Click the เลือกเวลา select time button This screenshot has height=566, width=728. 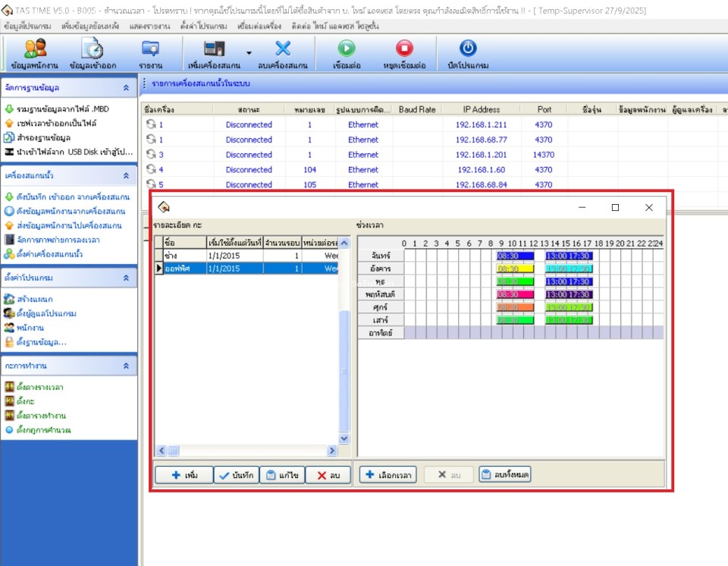pyautogui.click(x=388, y=475)
